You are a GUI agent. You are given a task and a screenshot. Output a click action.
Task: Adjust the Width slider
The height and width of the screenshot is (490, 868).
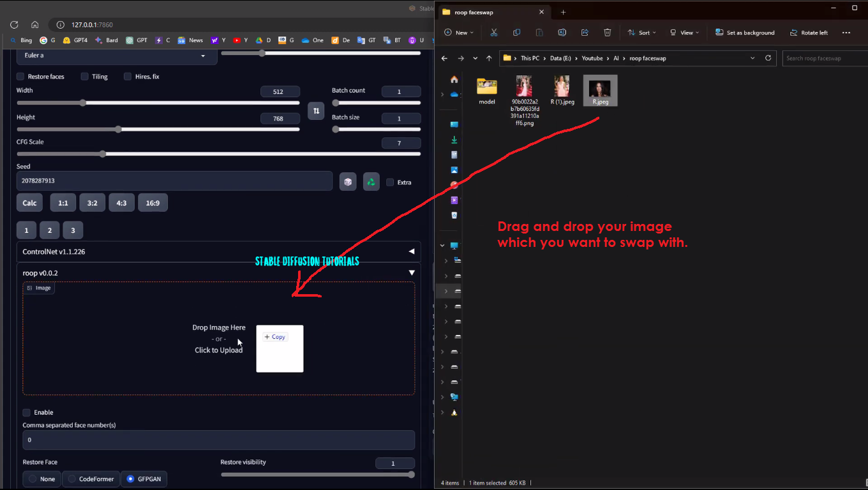coord(158,103)
